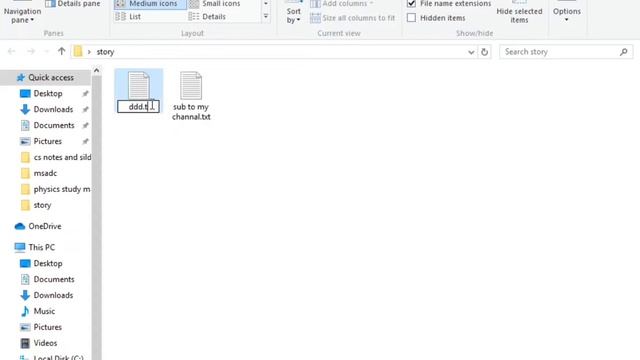Open Downloads under Quick access
640x360 pixels.
(x=53, y=109)
